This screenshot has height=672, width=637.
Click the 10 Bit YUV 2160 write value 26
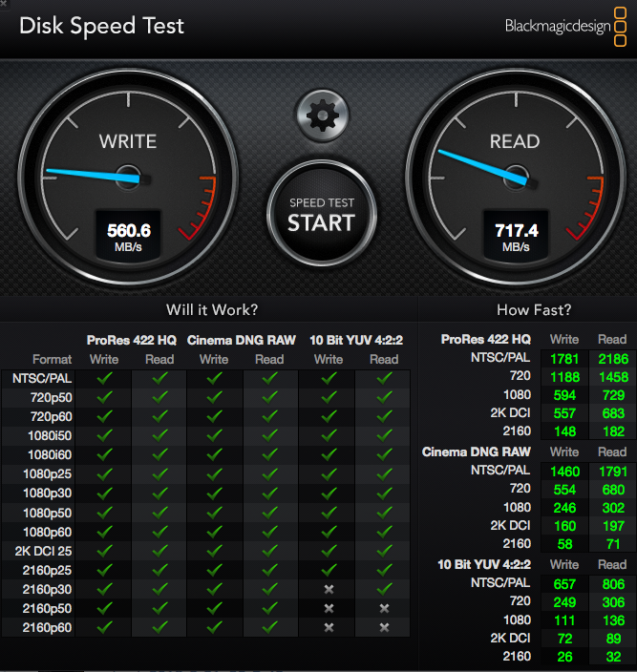coord(565,657)
